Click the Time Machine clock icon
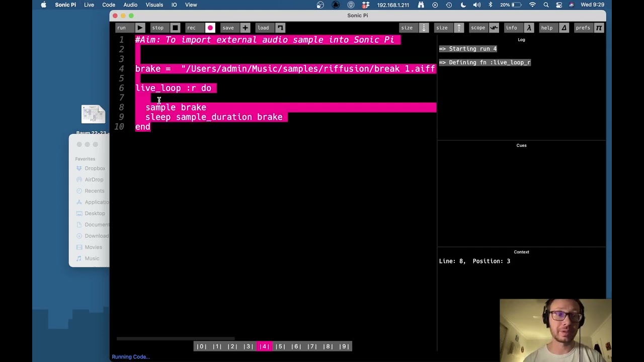Screen dimensions: 644x362 pos(449,5)
